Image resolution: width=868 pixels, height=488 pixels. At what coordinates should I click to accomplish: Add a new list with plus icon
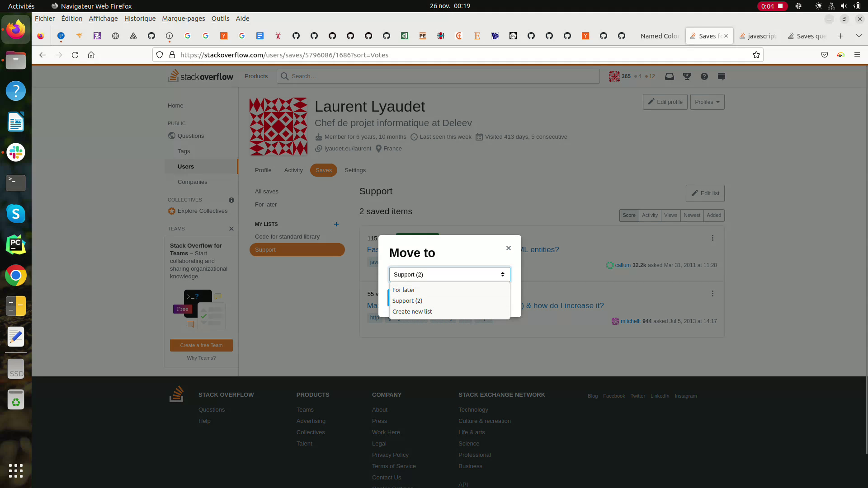(x=336, y=224)
